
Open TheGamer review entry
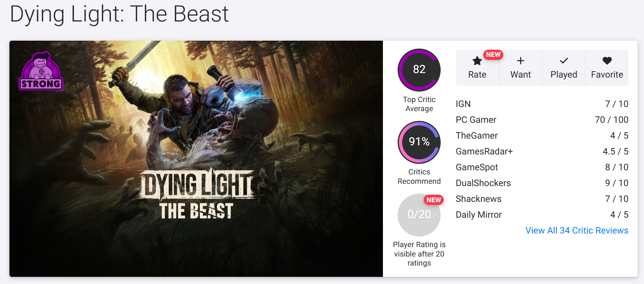542,136
